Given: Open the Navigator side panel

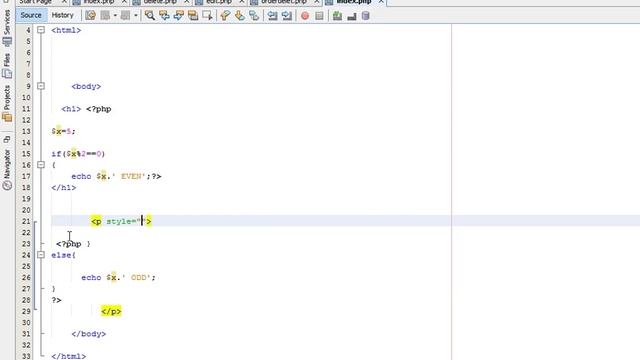Looking at the screenshot, I should click(7, 169).
